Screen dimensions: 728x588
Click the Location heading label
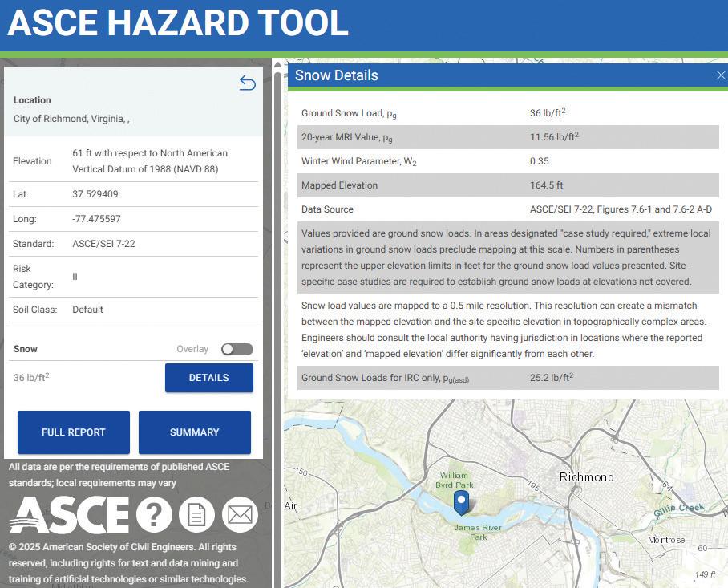click(x=32, y=100)
